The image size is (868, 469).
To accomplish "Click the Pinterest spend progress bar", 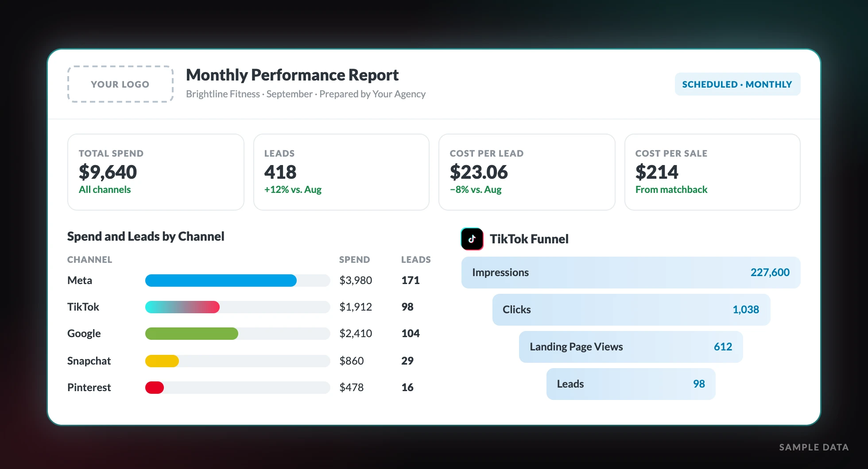I will coord(238,388).
